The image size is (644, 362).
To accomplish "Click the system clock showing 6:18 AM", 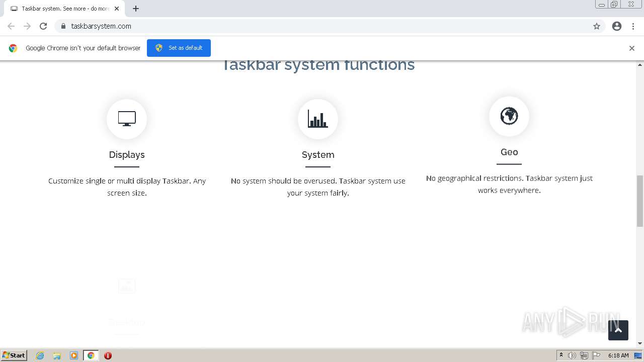I will [x=618, y=355].
